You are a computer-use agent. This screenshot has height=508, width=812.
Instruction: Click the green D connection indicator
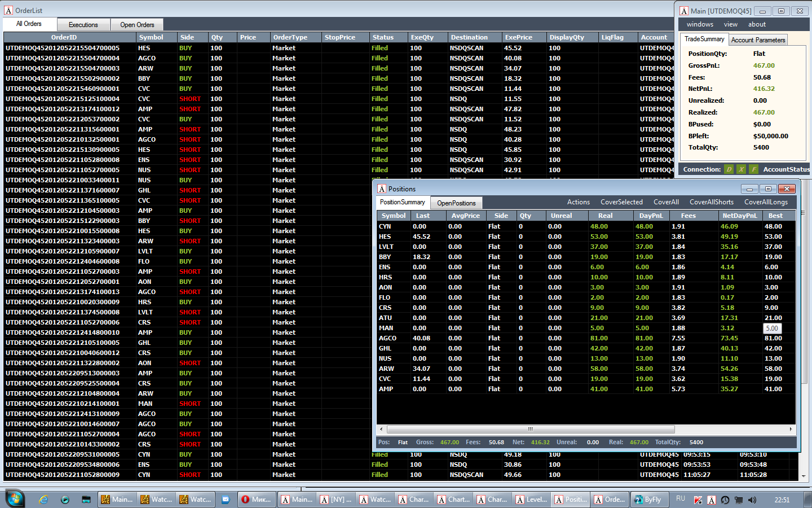click(729, 169)
